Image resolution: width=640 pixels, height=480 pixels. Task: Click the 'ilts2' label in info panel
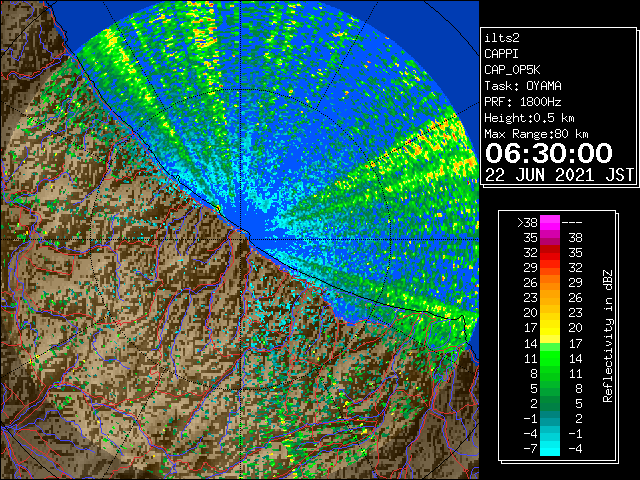502,38
